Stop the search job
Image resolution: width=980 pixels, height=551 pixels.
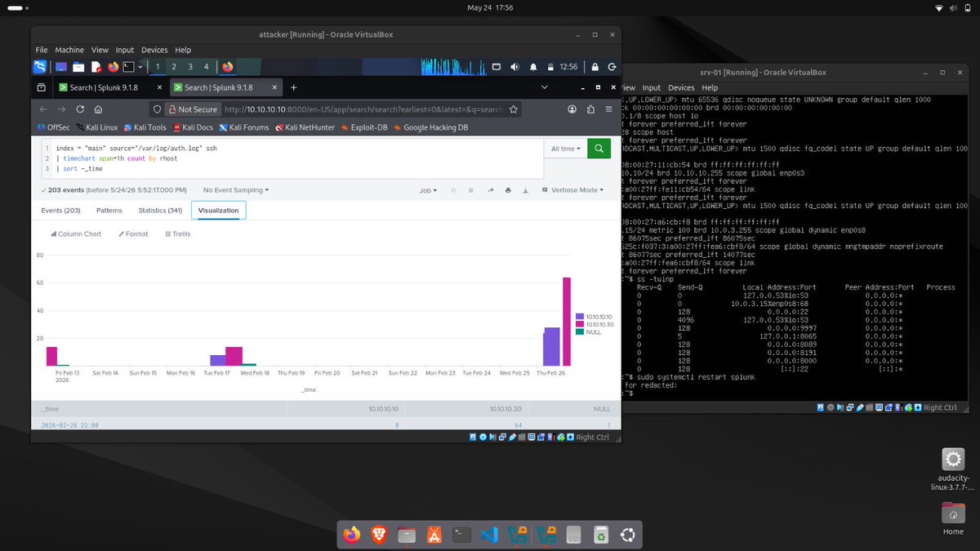tap(471, 190)
